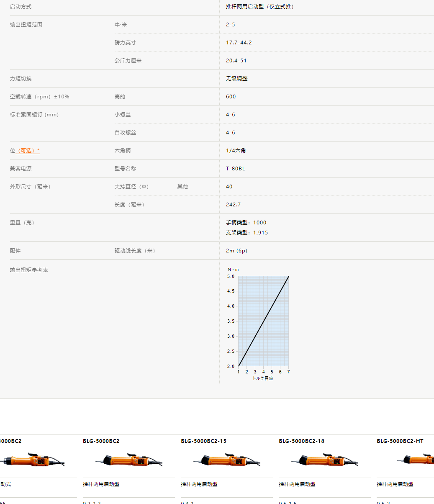The image size is (434, 504).
Task: Open the BLG-5000BC2-18 screwdriver image
Action: pos(325,460)
